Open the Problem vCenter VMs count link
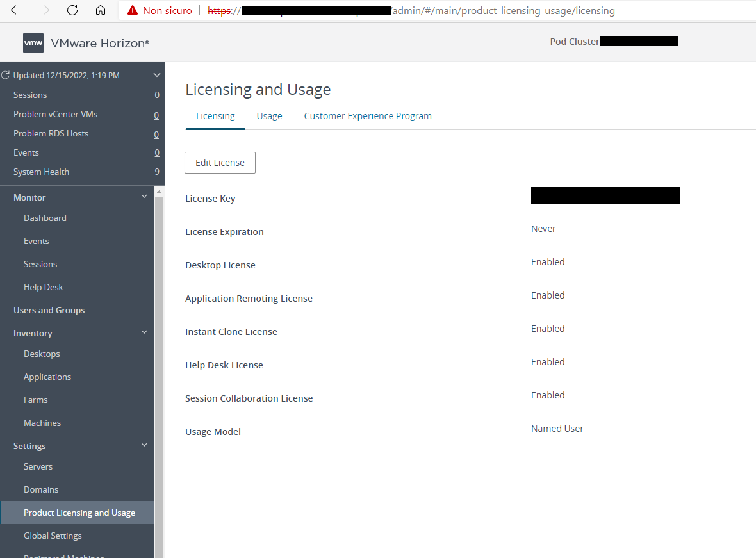 [x=156, y=115]
